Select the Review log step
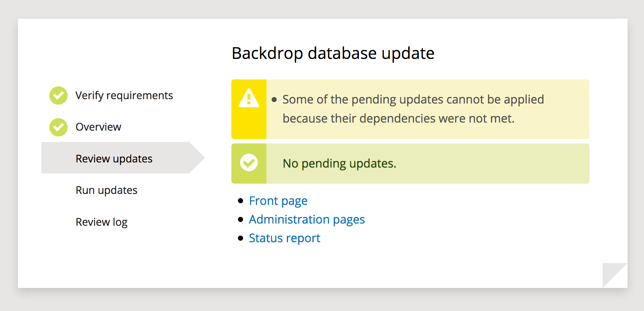This screenshot has height=311, width=644. 101,222
